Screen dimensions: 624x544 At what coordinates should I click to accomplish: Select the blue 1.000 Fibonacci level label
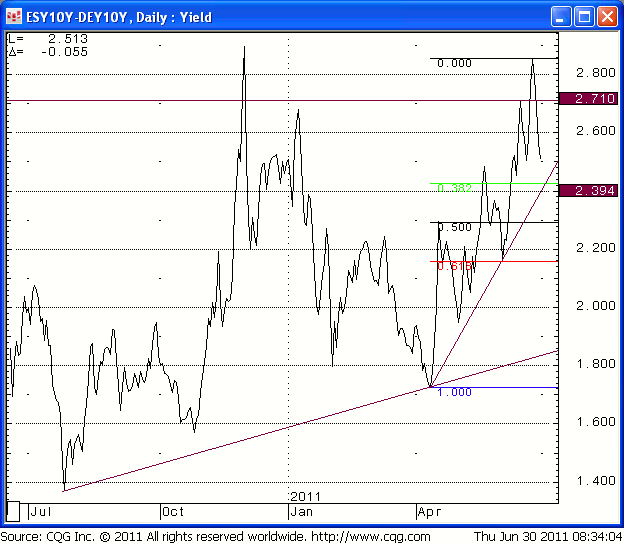tap(454, 392)
